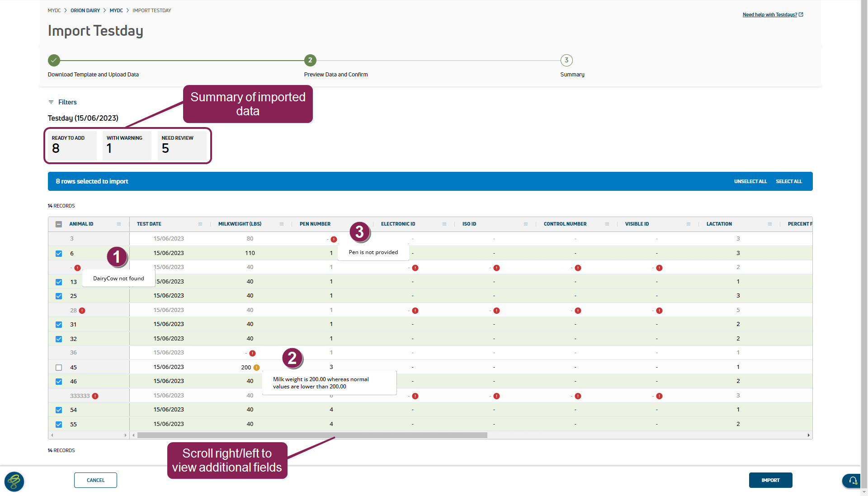The width and height of the screenshot is (868, 496).
Task: Click Unselect All in blue bar
Action: pos(750,181)
